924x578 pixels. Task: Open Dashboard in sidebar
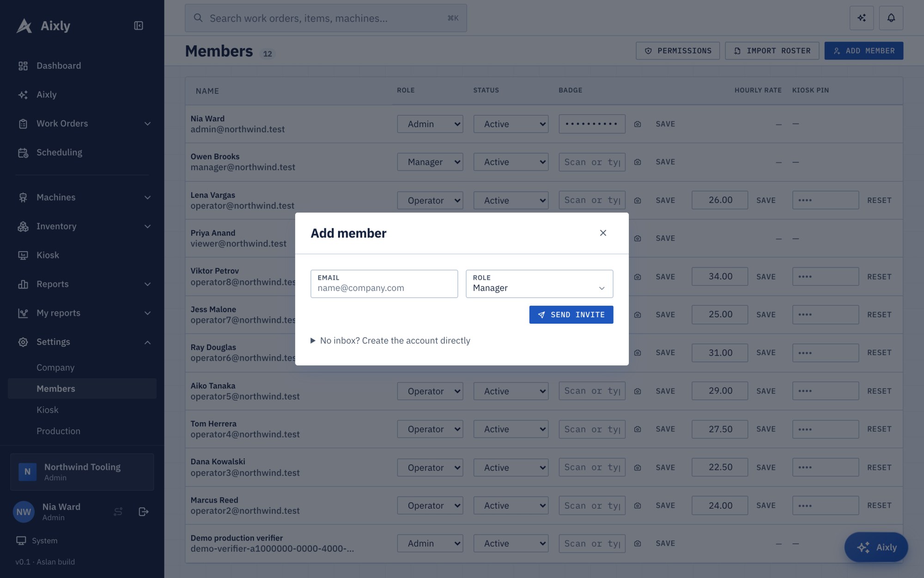point(82,66)
